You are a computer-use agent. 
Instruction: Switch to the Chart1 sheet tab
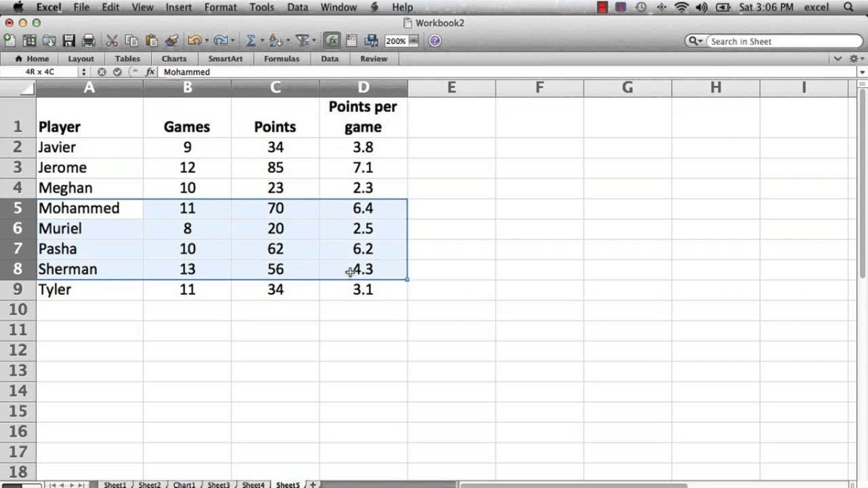point(184,484)
